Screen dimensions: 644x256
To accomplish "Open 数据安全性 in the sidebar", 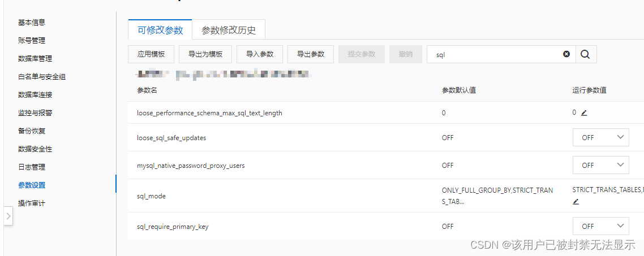I will tap(35, 149).
